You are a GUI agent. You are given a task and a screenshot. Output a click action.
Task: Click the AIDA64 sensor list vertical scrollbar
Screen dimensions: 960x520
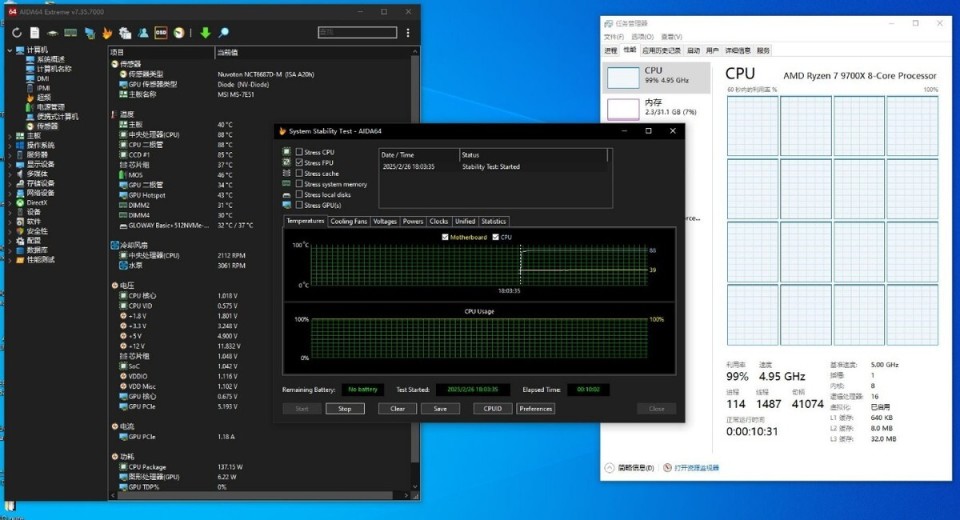click(x=415, y=269)
